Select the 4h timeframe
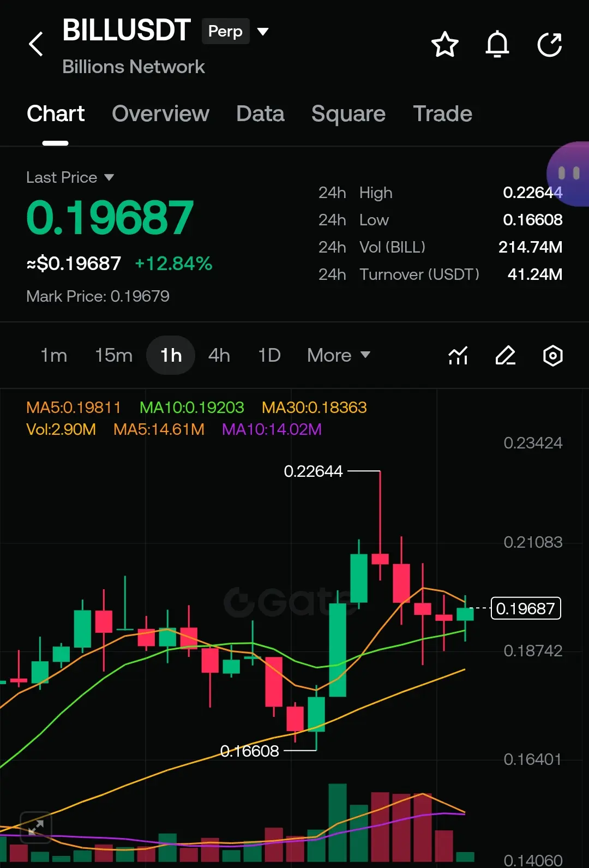The height and width of the screenshot is (868, 589). (219, 355)
